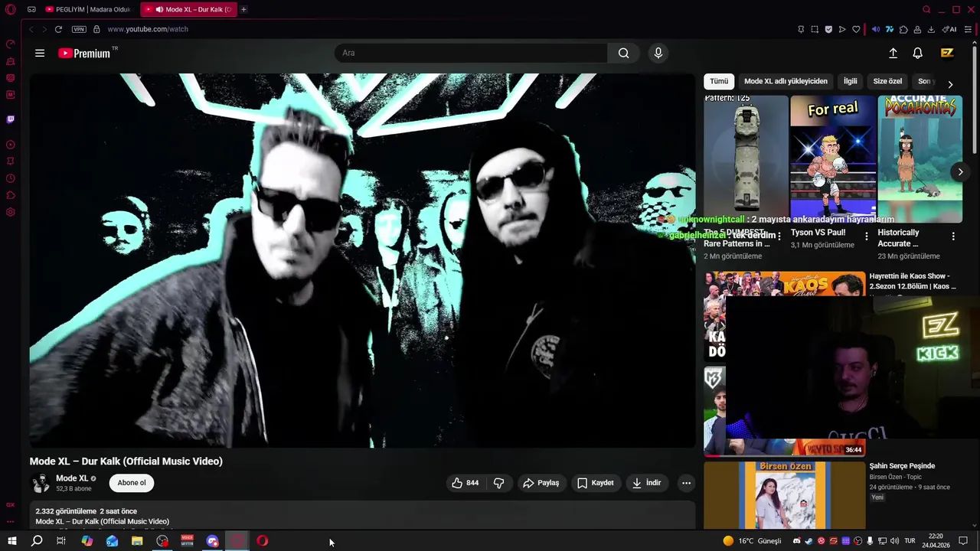Open File Explorer from taskbar
This screenshot has height=551, width=980.
click(x=137, y=541)
